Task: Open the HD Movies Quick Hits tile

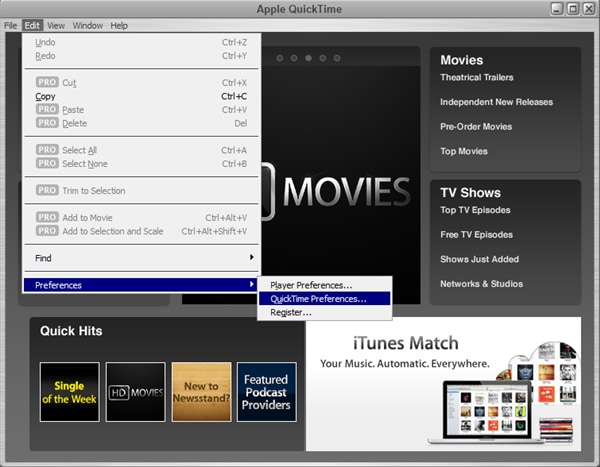Action: point(135,392)
